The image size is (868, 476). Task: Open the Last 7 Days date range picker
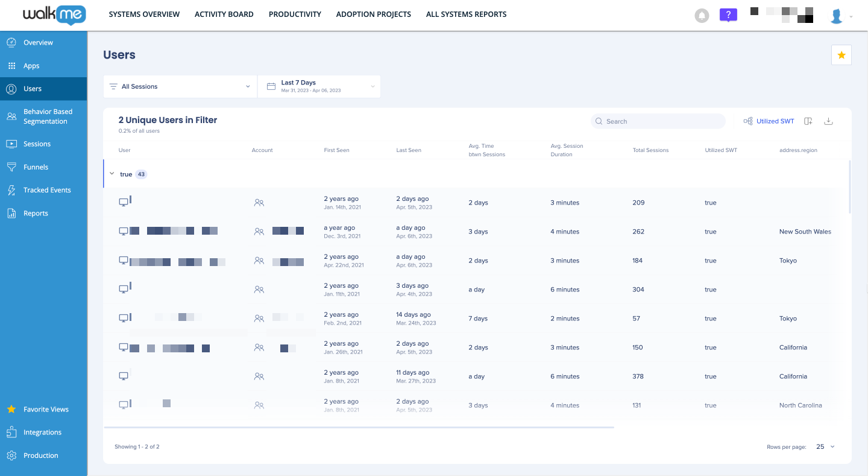point(319,86)
